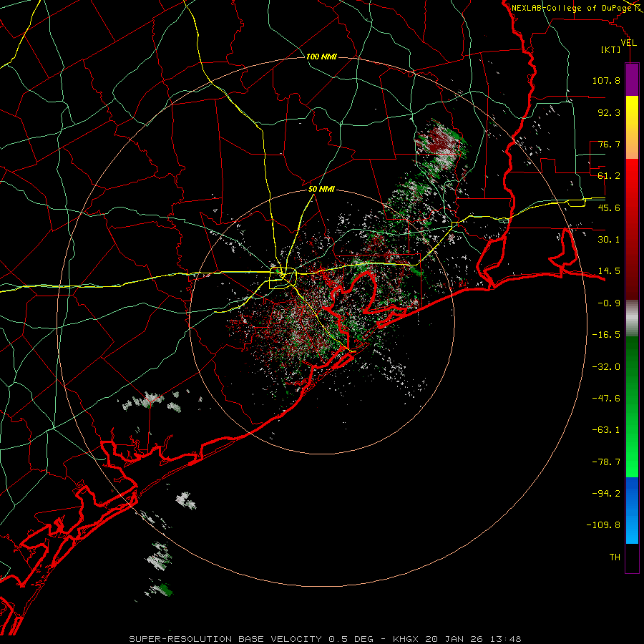Select the 61.2 velocity scale value

(x=609, y=176)
